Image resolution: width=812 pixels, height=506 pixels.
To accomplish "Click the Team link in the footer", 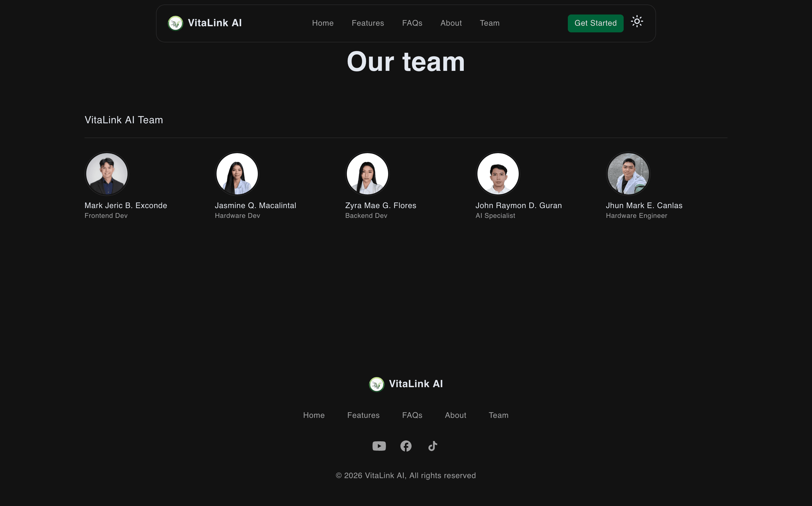I will click(x=498, y=415).
